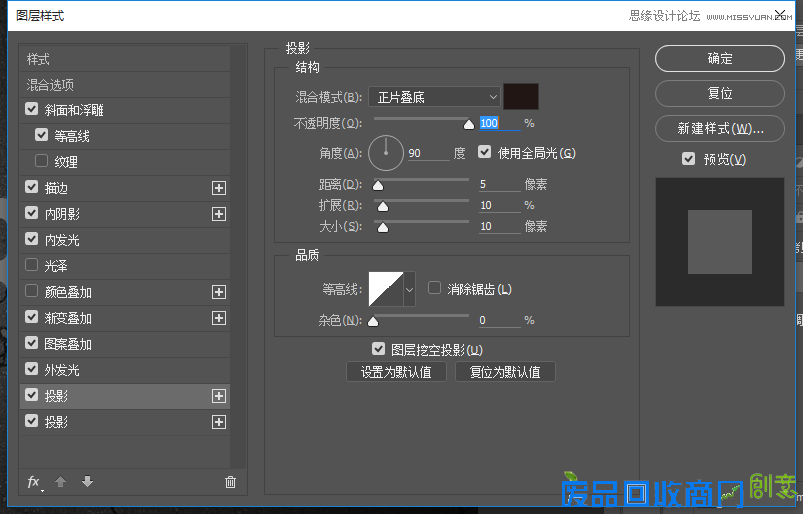Viewport: 803px width, 514px height.
Task: Toggle 图层挖空投影 checkbox
Action: tap(378, 349)
